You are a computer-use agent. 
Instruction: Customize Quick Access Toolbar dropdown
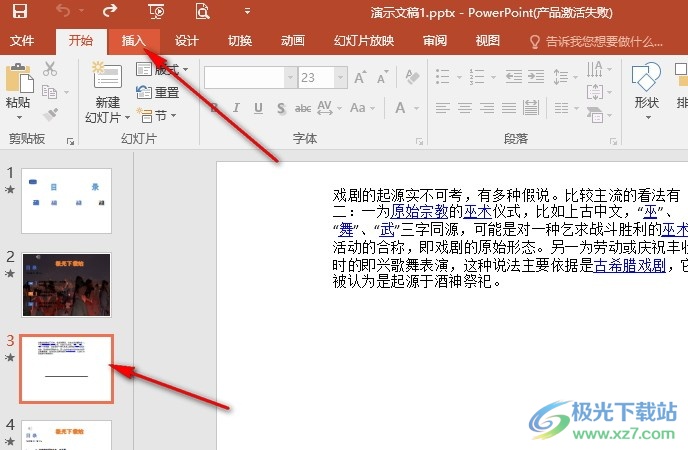click(x=247, y=11)
